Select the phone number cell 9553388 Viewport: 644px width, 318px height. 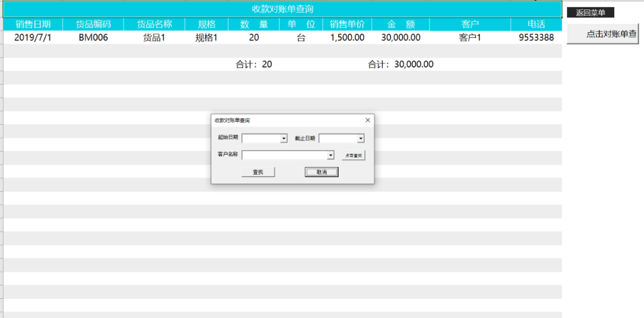coord(536,38)
